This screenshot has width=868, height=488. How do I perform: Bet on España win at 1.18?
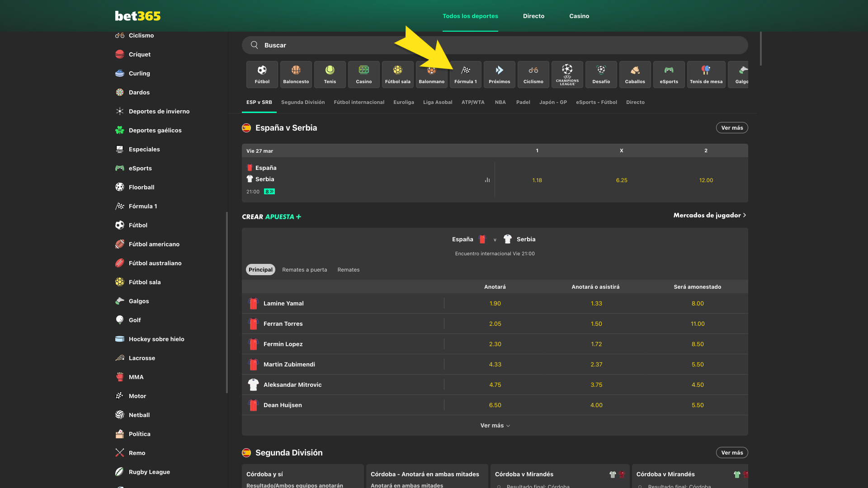(537, 180)
